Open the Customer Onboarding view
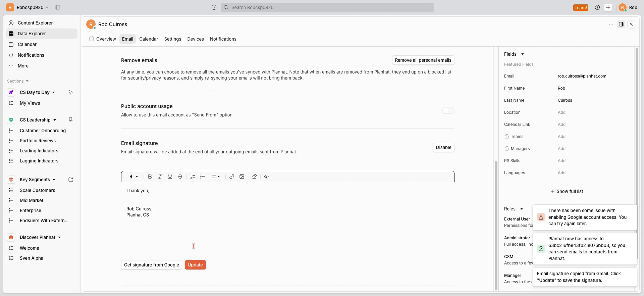 pos(43,131)
